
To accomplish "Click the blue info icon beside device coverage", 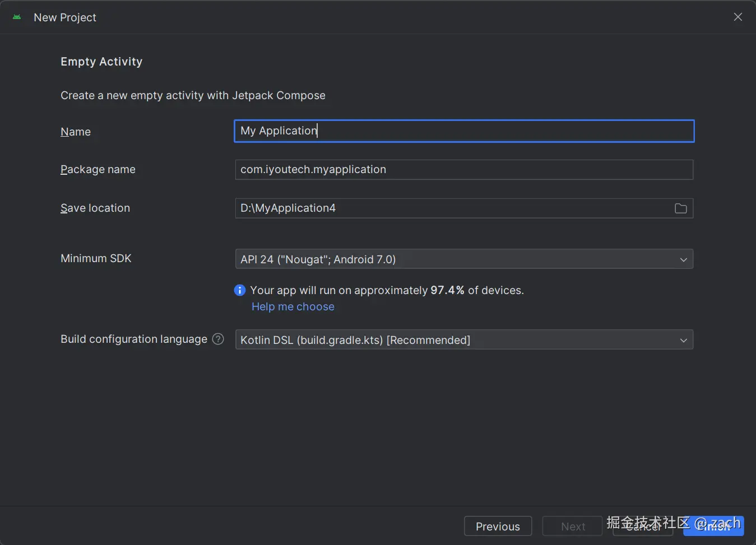I will (x=240, y=290).
